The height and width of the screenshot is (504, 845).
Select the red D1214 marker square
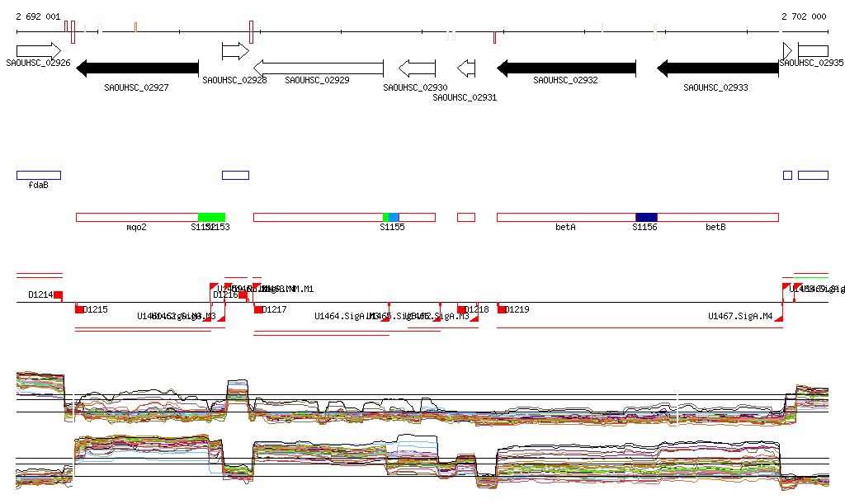click(59, 295)
